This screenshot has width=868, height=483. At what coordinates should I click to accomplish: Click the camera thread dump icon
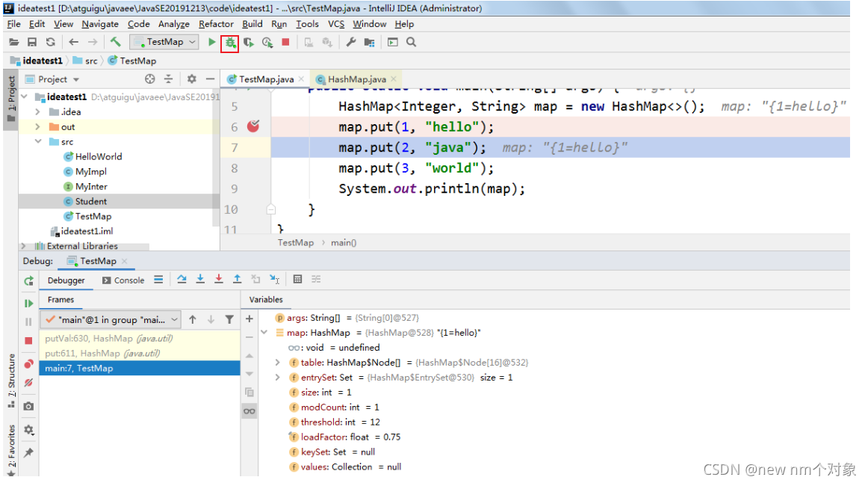tap(29, 406)
